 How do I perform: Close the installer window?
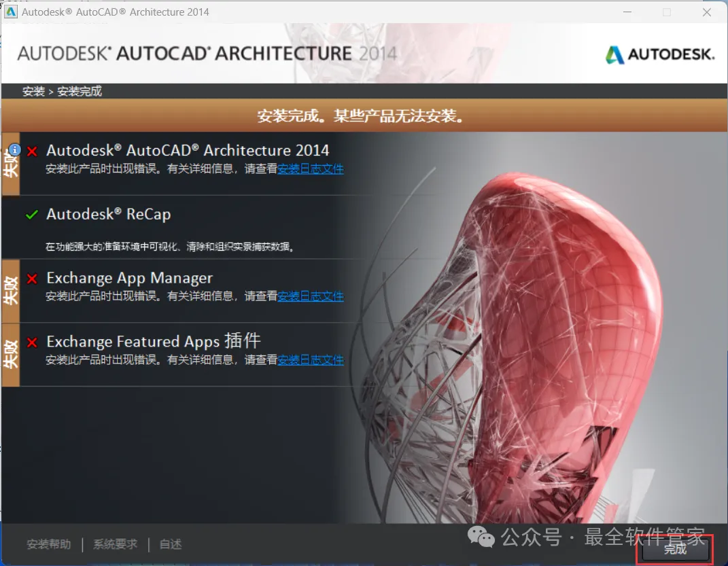coord(707,12)
